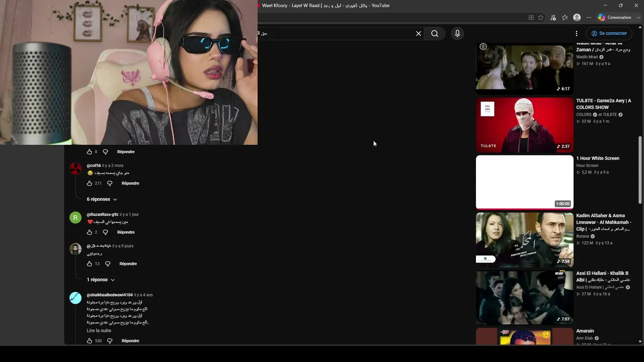Image resolution: width=644 pixels, height=362 pixels.
Task: Reply to the comment with 13 likes
Action: point(128,263)
